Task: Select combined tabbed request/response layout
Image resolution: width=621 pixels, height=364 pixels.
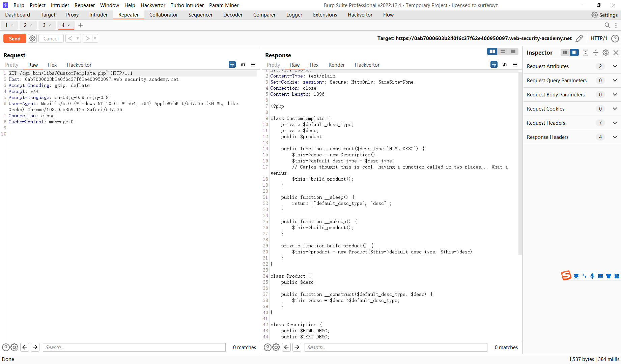Action: click(x=513, y=52)
